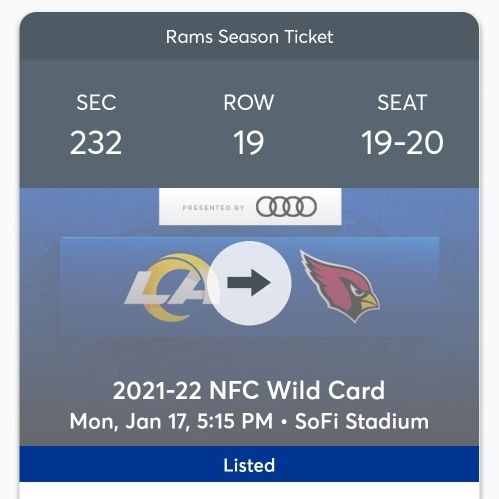Open the 2021-22 NFC Wild Card title
Image resolution: width=499 pixels, height=499 pixels.
click(249, 390)
